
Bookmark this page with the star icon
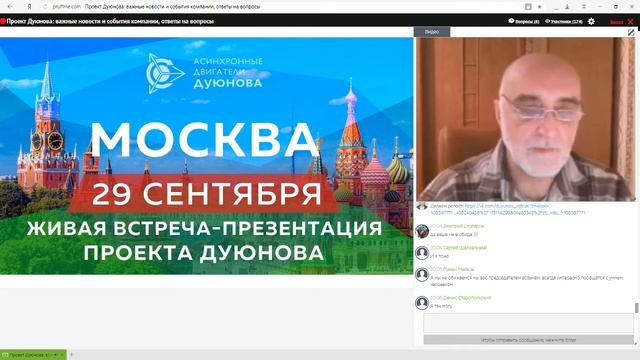click(539, 7)
